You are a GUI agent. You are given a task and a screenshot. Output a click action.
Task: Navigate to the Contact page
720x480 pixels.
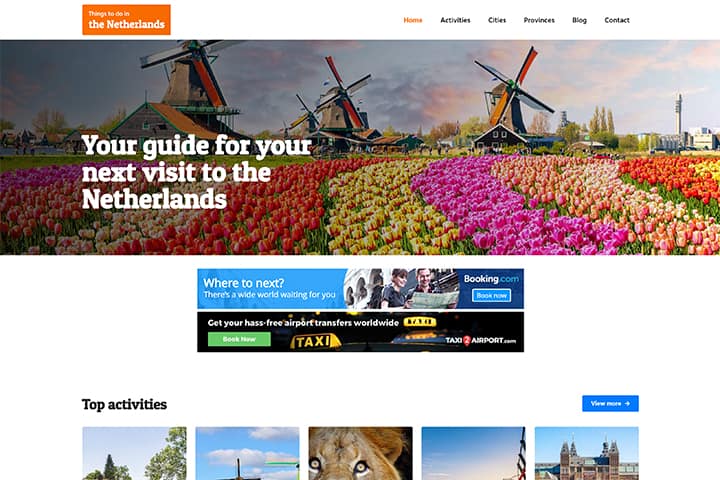click(x=617, y=20)
